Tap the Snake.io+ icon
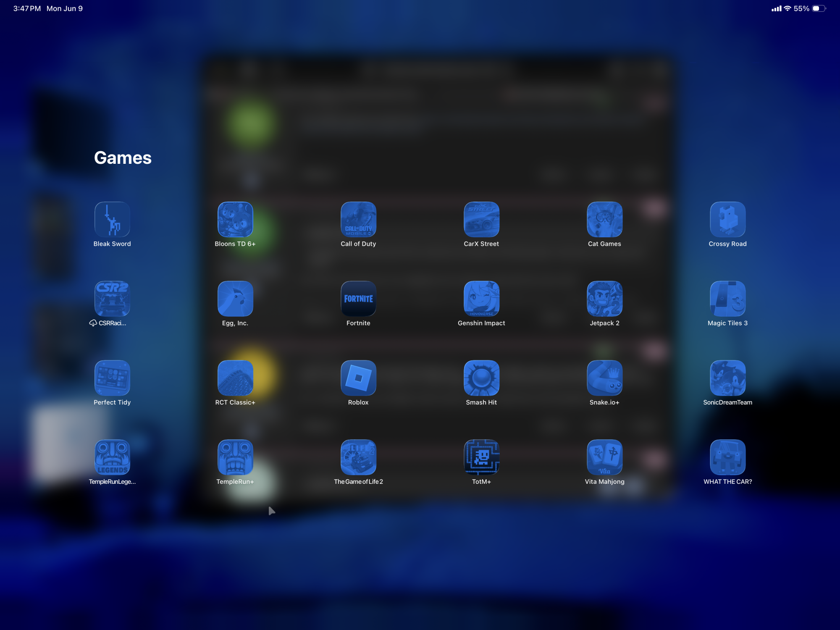The image size is (840, 630). (x=604, y=378)
